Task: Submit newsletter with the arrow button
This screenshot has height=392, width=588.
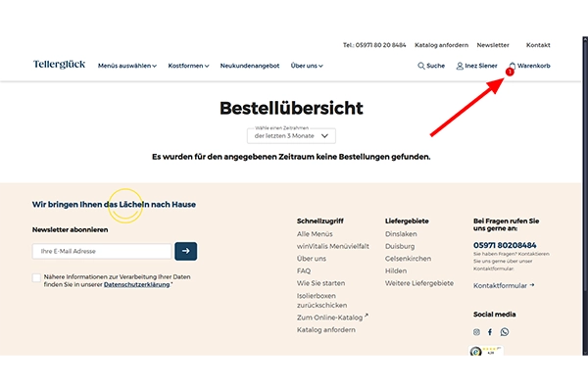Action: [x=185, y=251]
